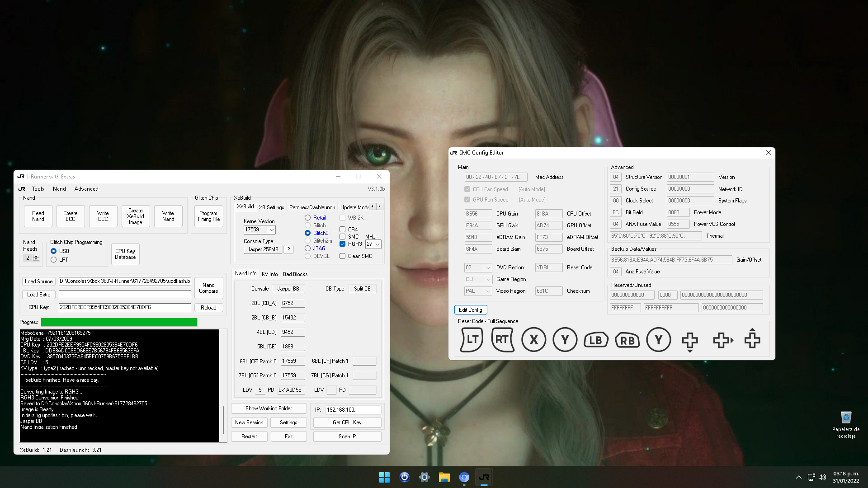Click the J-Runner taskbar icon

[484, 477]
